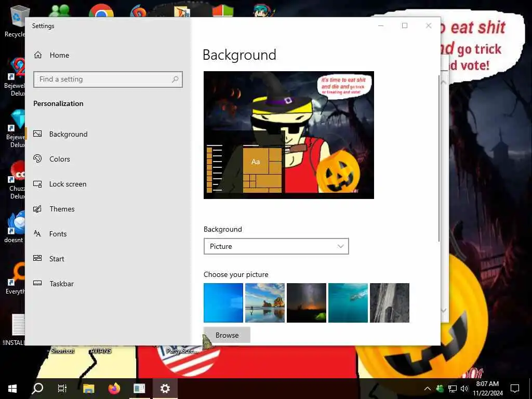The height and width of the screenshot is (399, 532).
Task: Click the Browse button
Action: (x=227, y=335)
